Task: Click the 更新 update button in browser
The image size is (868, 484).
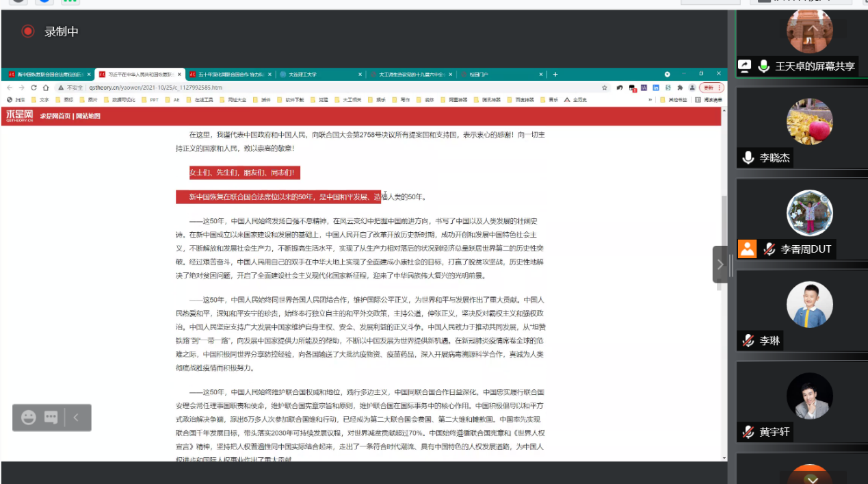Action: pyautogui.click(x=711, y=88)
